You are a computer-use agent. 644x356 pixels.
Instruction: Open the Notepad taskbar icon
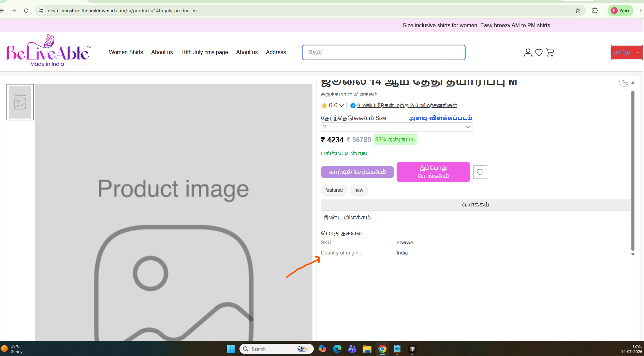(397, 349)
